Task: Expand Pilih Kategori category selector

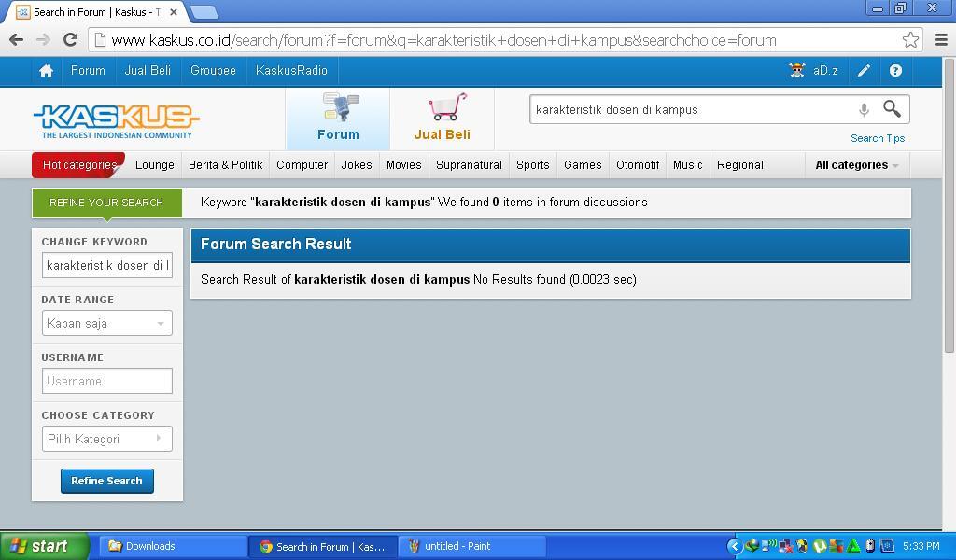Action: tap(106, 439)
